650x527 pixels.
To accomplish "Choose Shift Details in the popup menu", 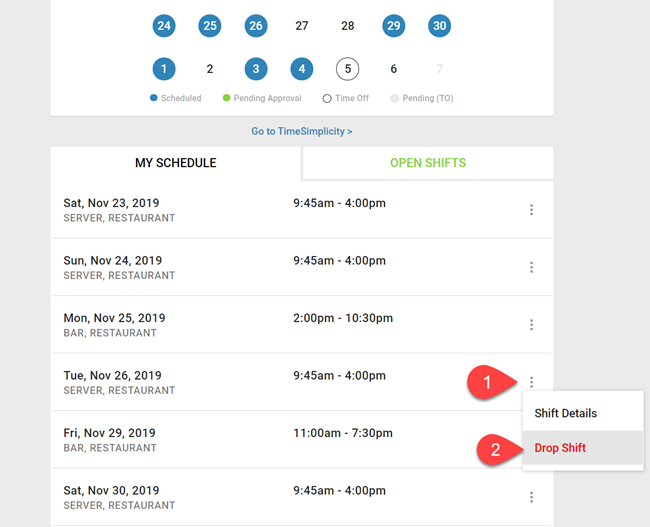I will point(565,413).
